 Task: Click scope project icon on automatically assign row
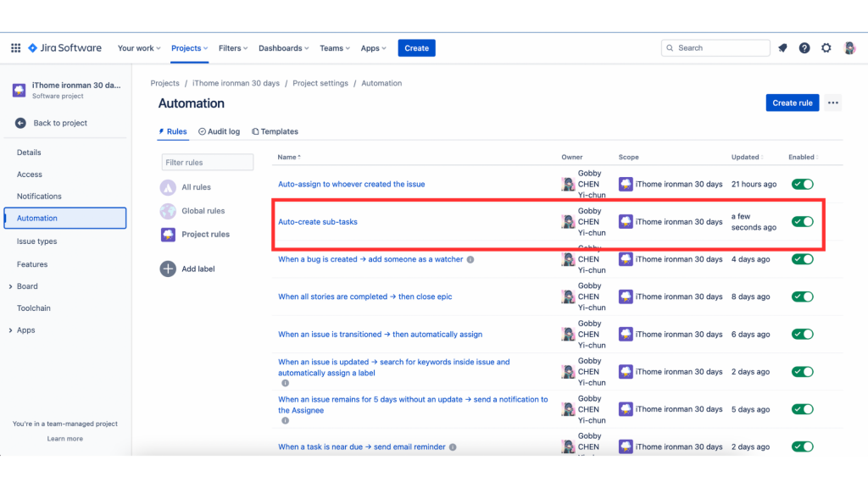[626, 334]
